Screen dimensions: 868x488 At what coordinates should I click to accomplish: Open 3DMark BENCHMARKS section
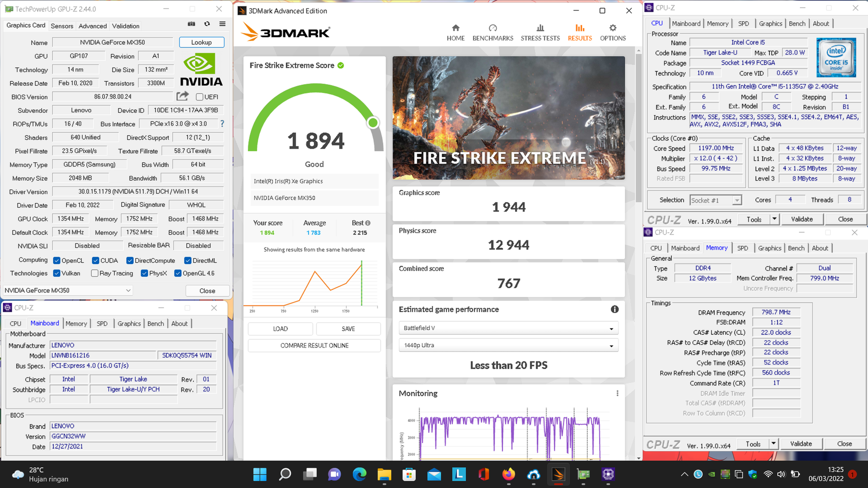(493, 33)
